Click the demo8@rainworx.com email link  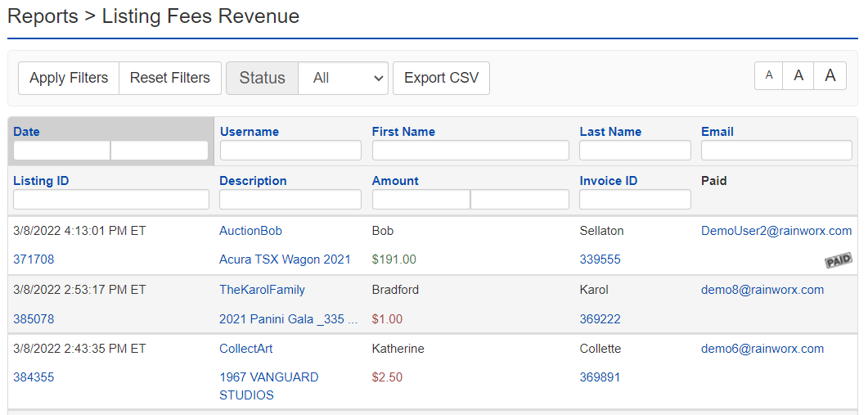click(762, 290)
